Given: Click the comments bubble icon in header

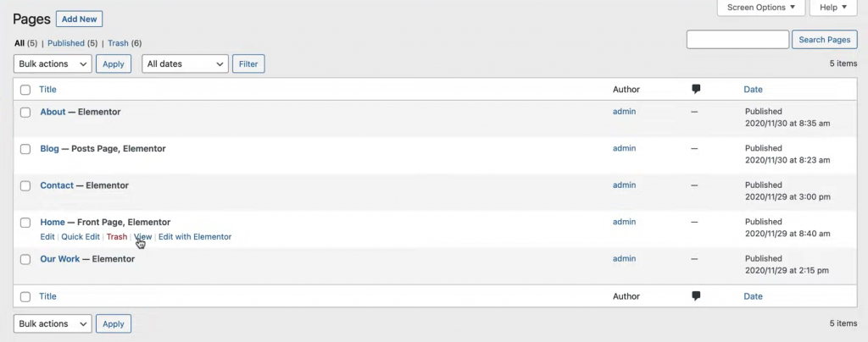Looking at the screenshot, I should click(x=696, y=89).
